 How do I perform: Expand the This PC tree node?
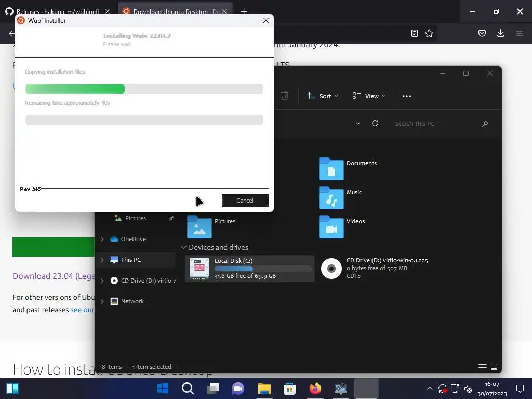(x=102, y=260)
